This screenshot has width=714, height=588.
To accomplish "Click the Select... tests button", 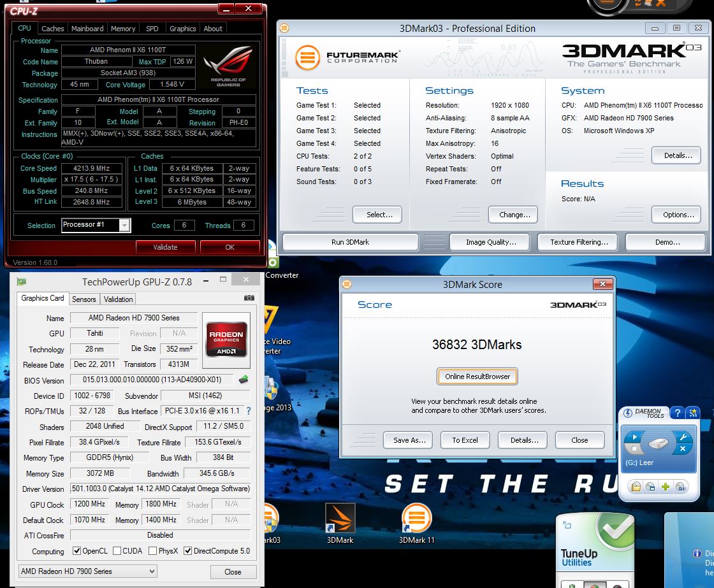I will tap(377, 214).
